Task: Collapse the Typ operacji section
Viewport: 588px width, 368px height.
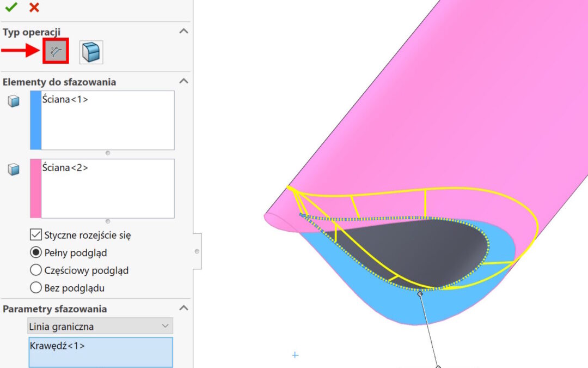Action: [184, 31]
